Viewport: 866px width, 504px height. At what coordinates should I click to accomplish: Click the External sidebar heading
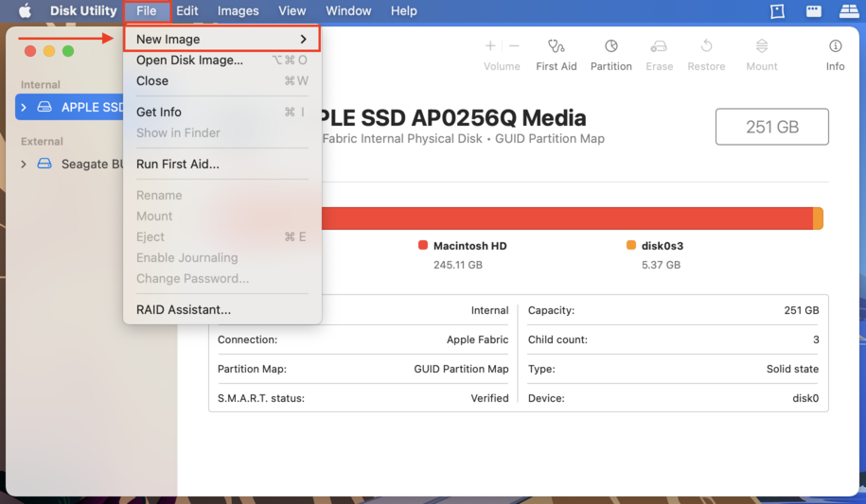point(42,141)
